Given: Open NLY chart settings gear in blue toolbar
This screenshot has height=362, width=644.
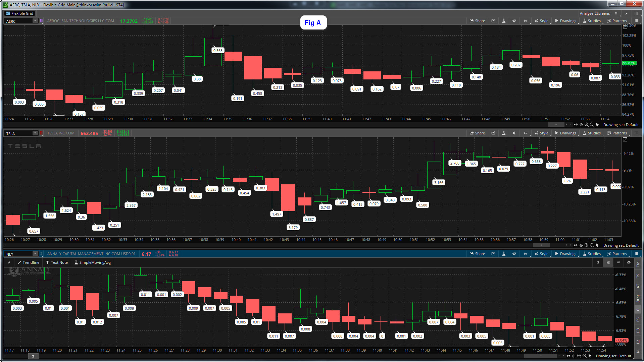Looking at the screenshot, I should click(514, 254).
